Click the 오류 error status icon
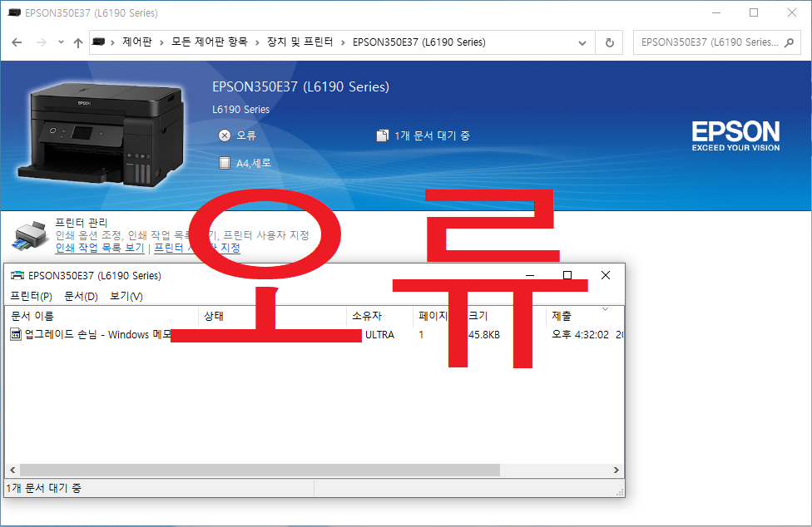The image size is (812, 527). pyautogui.click(x=225, y=135)
